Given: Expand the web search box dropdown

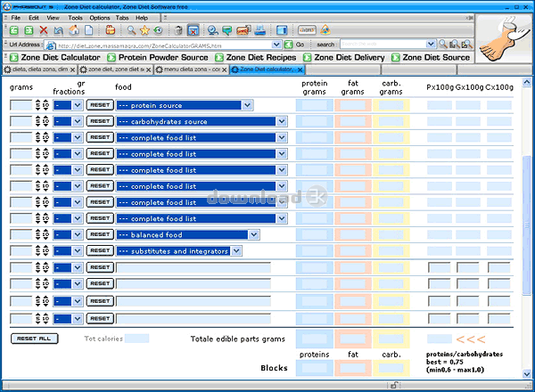Looking at the screenshot, I should [x=431, y=44].
